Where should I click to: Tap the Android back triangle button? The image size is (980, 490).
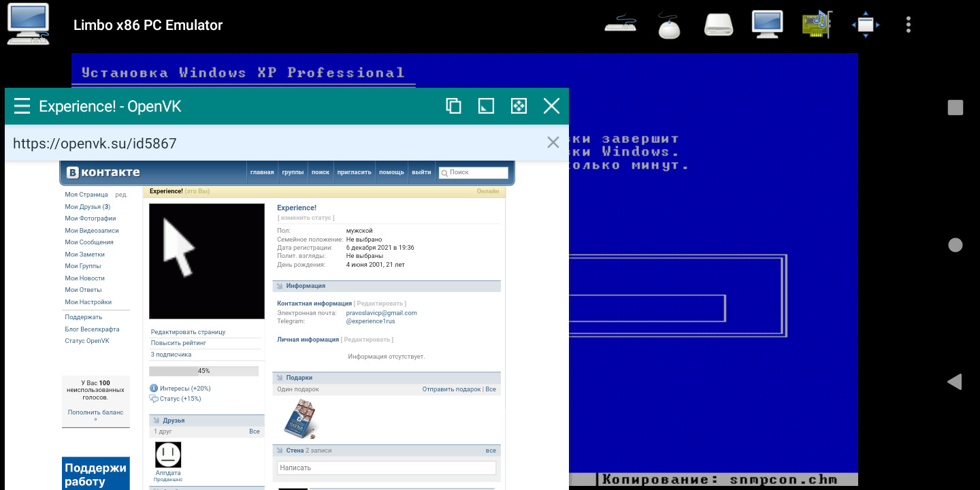pyautogui.click(x=955, y=381)
